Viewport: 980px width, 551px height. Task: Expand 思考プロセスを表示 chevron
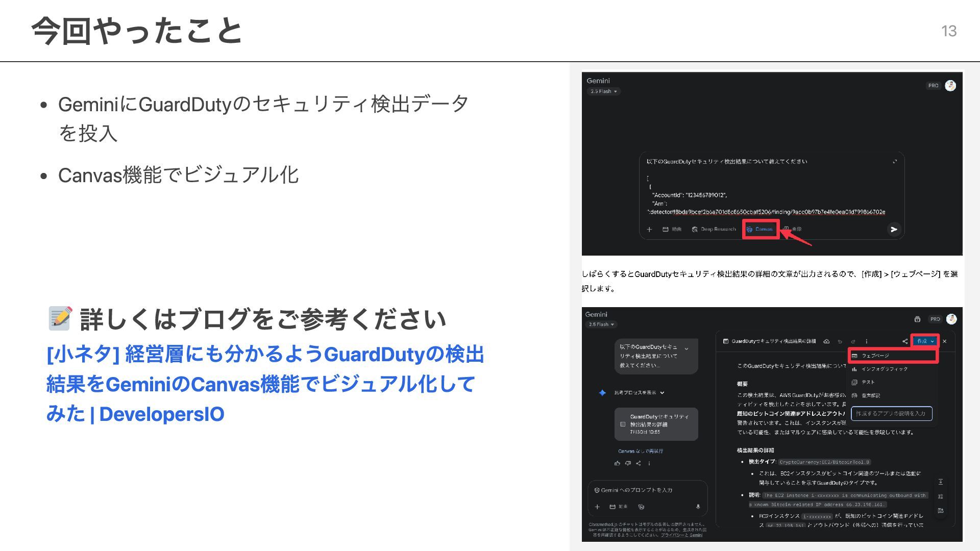click(x=662, y=393)
